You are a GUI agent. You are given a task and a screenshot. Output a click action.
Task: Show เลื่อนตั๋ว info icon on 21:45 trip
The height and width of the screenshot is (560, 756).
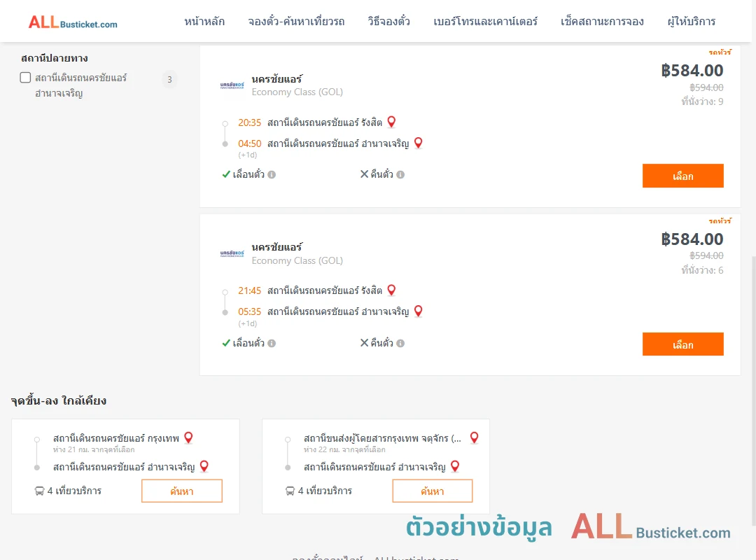coord(272,344)
